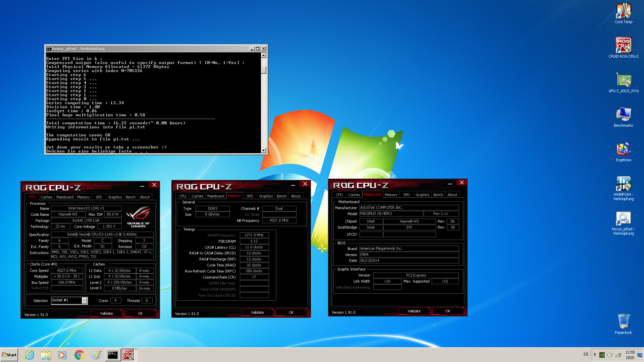Click console scrollbar up arrow

click(264, 55)
